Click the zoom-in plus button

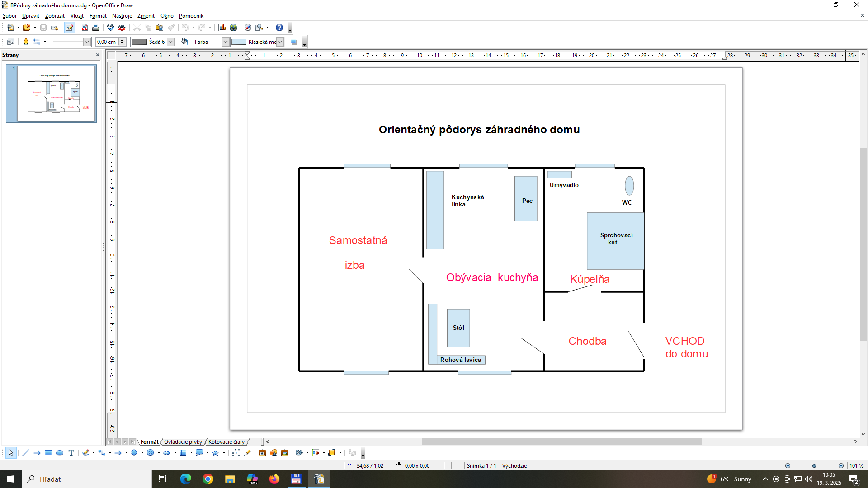tap(841, 465)
